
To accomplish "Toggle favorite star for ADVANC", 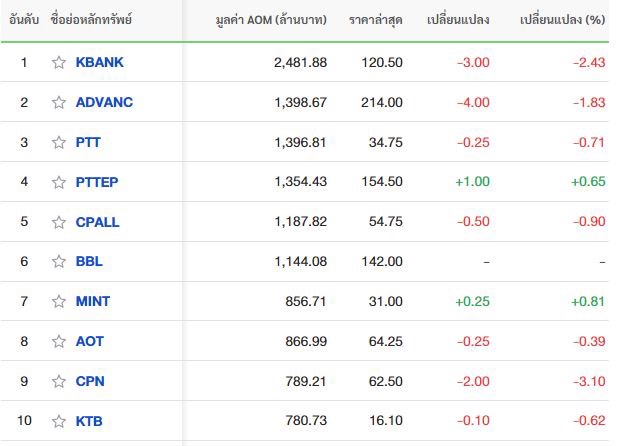I will pos(59,102).
